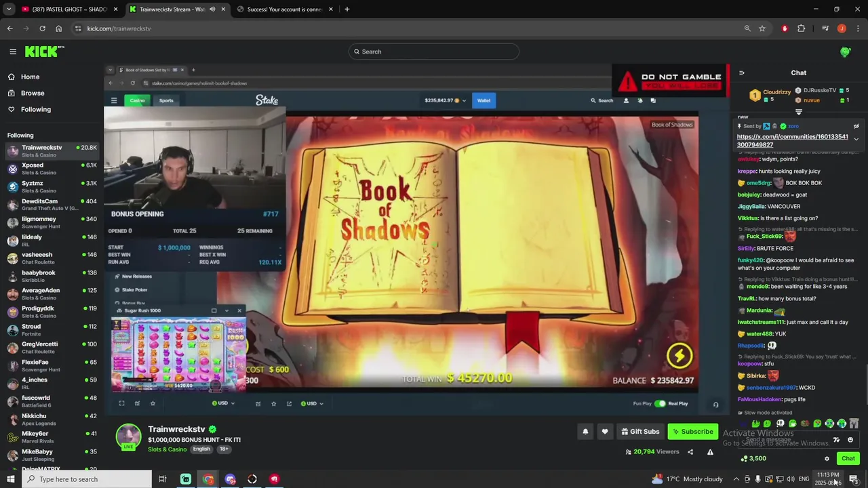Share the stream via share icon

690,452
